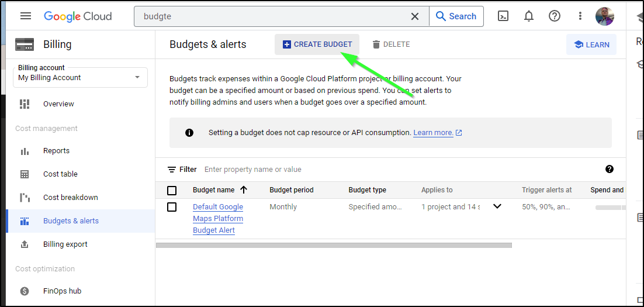Click the info icon in the notice banner
This screenshot has height=307, width=644.
pyautogui.click(x=189, y=133)
